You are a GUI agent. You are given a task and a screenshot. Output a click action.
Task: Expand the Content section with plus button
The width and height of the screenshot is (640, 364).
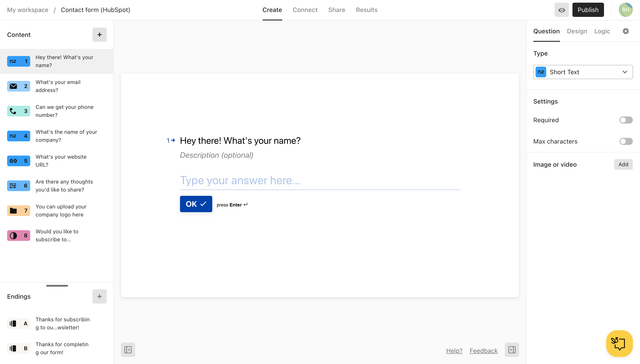click(x=99, y=34)
